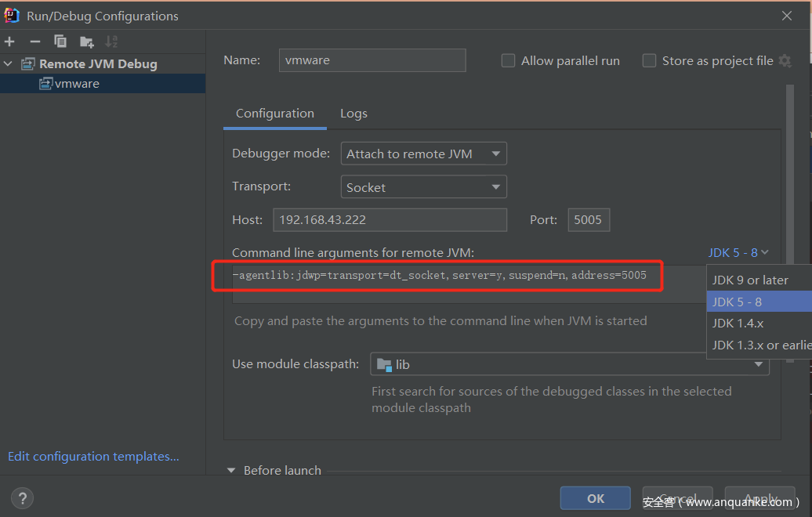Screen dimensions: 812x517
Task: Open Edit configuration templates link
Action: click(93, 457)
